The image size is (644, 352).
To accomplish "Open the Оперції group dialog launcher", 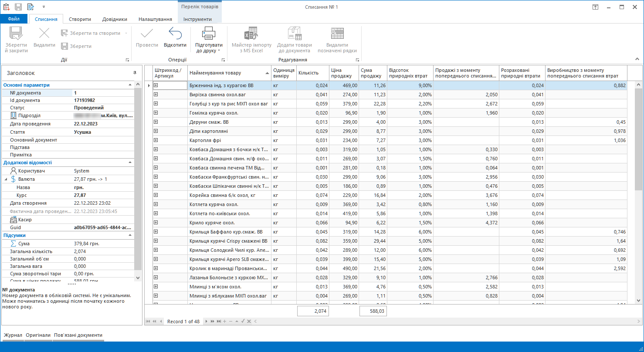I will pos(224,60).
